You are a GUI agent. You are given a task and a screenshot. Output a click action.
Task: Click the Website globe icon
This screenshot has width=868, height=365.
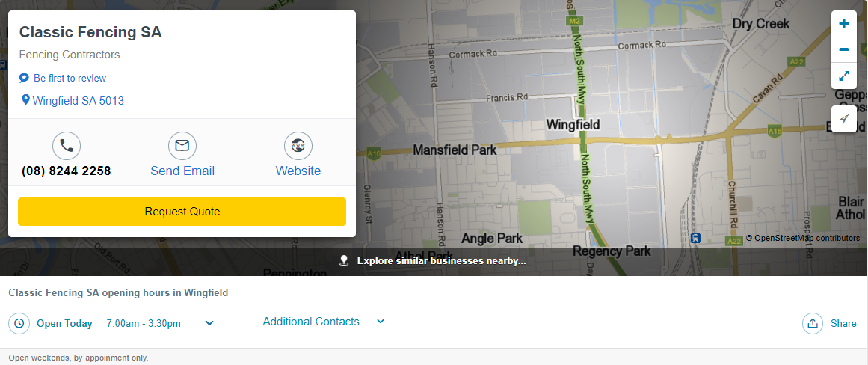pyautogui.click(x=298, y=146)
